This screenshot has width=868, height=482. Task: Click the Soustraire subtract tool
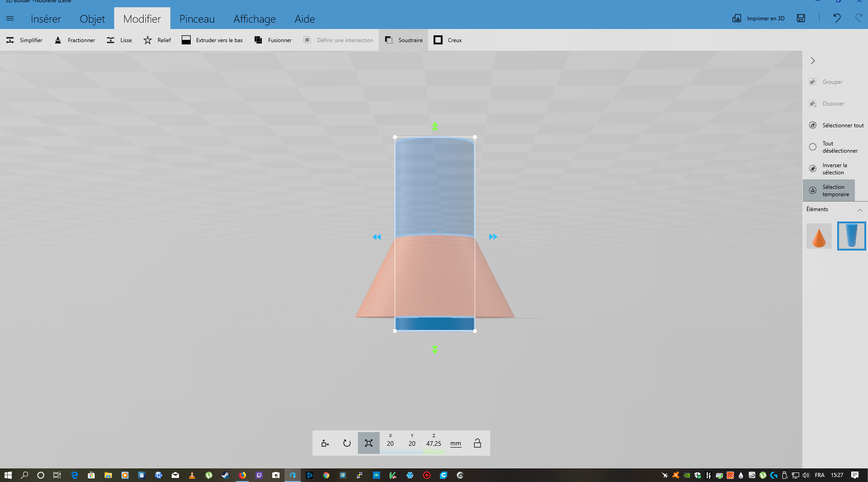(403, 40)
